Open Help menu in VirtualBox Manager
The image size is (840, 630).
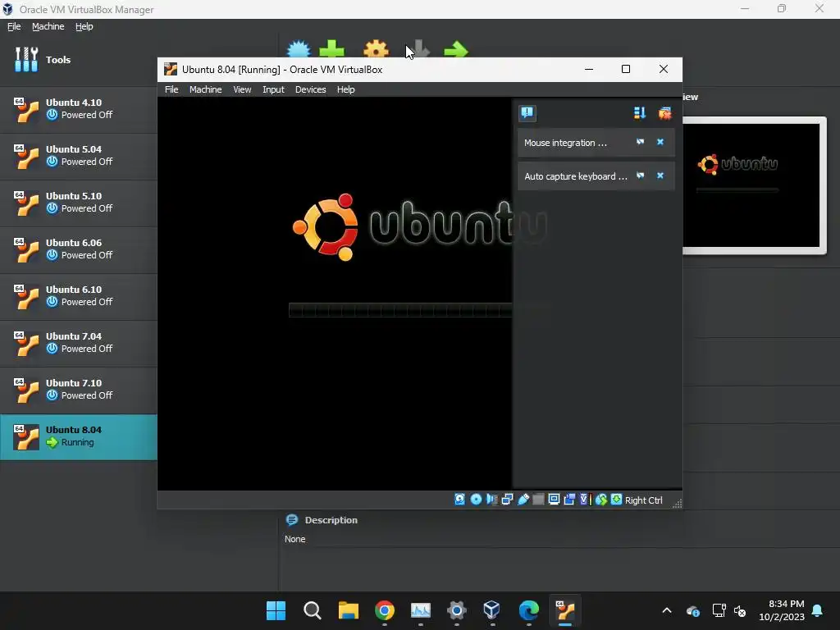click(84, 26)
